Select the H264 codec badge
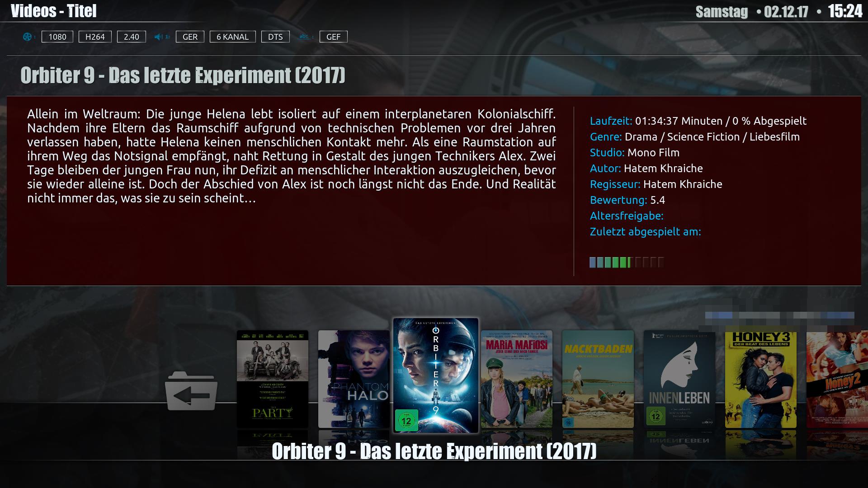The width and height of the screenshot is (868, 488). (x=95, y=37)
